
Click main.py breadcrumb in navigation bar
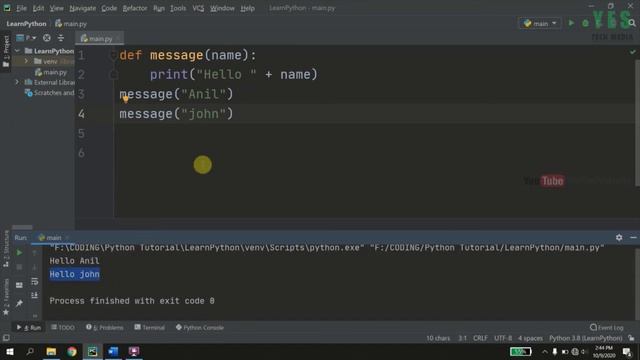(x=71, y=24)
